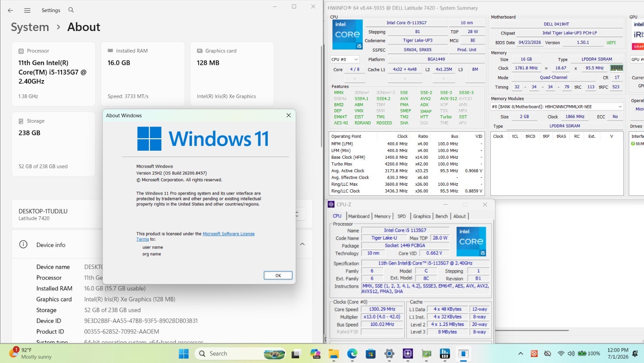Image resolution: width=644 pixels, height=363 pixels.
Task: Open the CPU #0 selector dropdown
Action: (345, 59)
